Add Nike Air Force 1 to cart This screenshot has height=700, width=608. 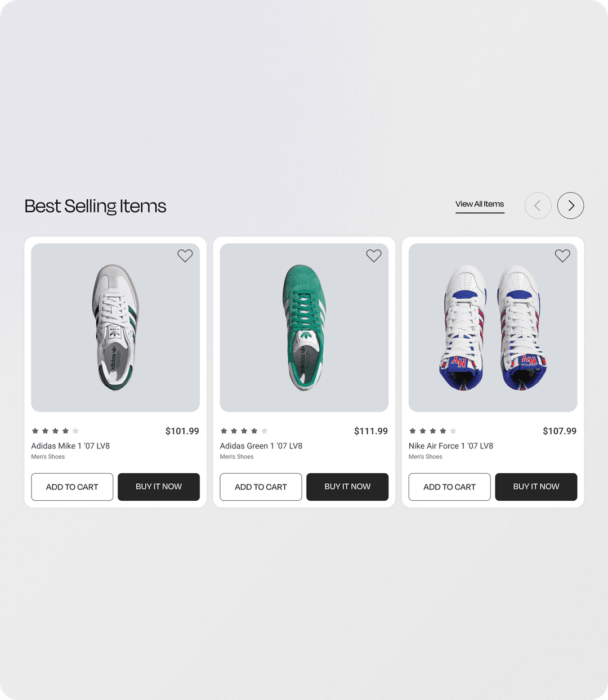click(x=449, y=487)
